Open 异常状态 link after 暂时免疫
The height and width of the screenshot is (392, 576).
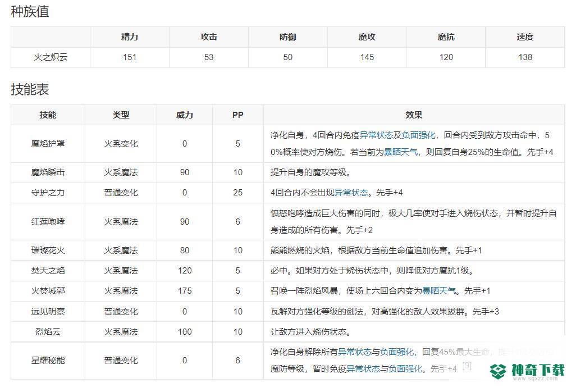[363, 369]
